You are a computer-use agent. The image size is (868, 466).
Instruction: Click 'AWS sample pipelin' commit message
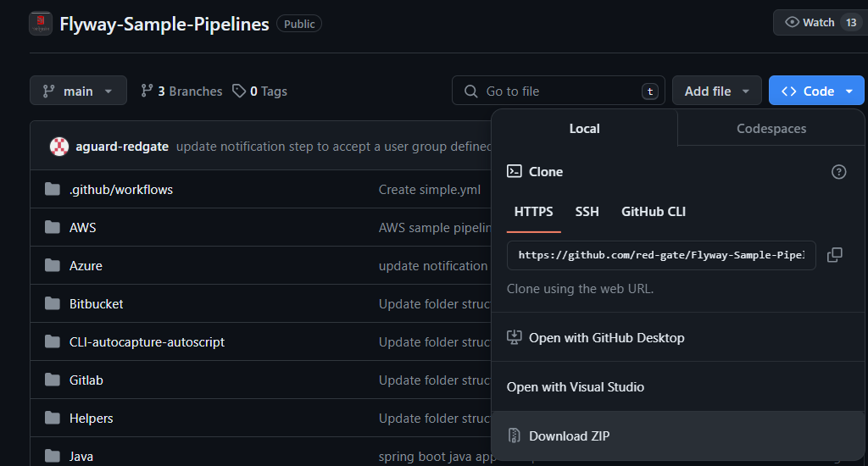pyautogui.click(x=435, y=227)
